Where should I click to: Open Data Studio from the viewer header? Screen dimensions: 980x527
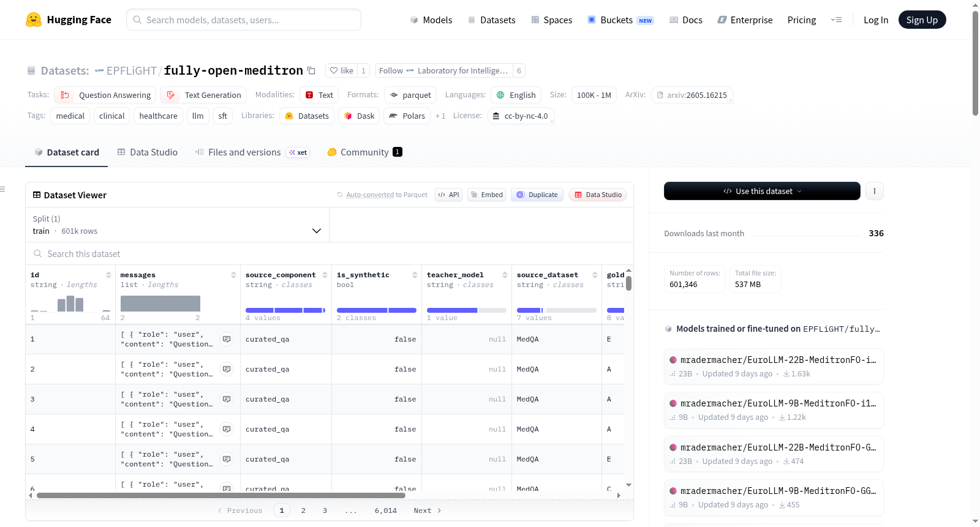(x=598, y=195)
